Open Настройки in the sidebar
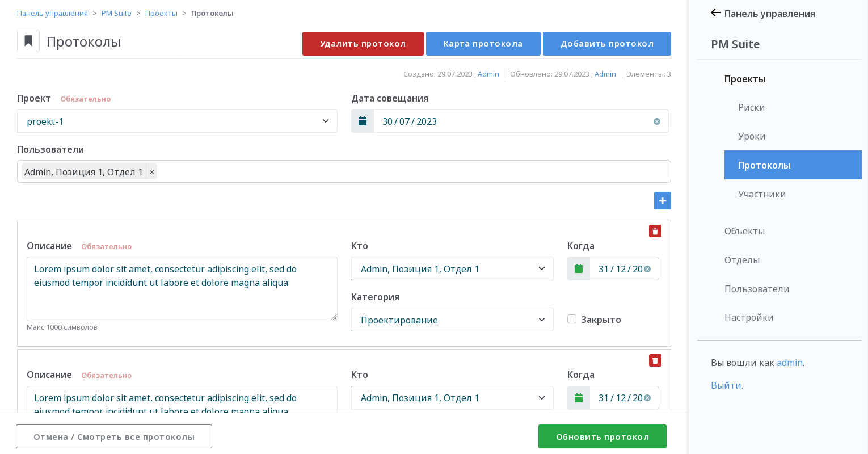The height and width of the screenshot is (454, 868). [x=749, y=317]
